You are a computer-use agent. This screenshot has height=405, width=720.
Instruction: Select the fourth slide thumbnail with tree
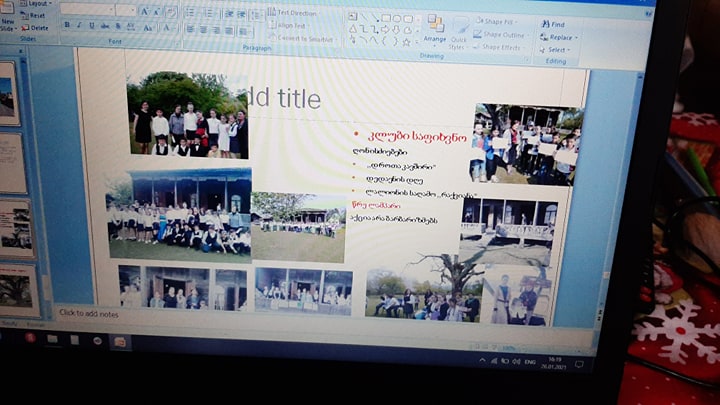point(19,291)
